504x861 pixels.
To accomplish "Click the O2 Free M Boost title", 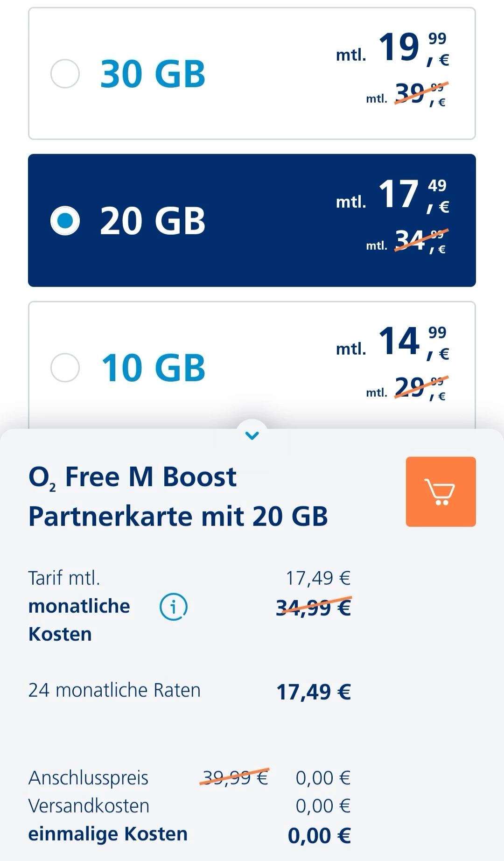I will coord(132,477).
